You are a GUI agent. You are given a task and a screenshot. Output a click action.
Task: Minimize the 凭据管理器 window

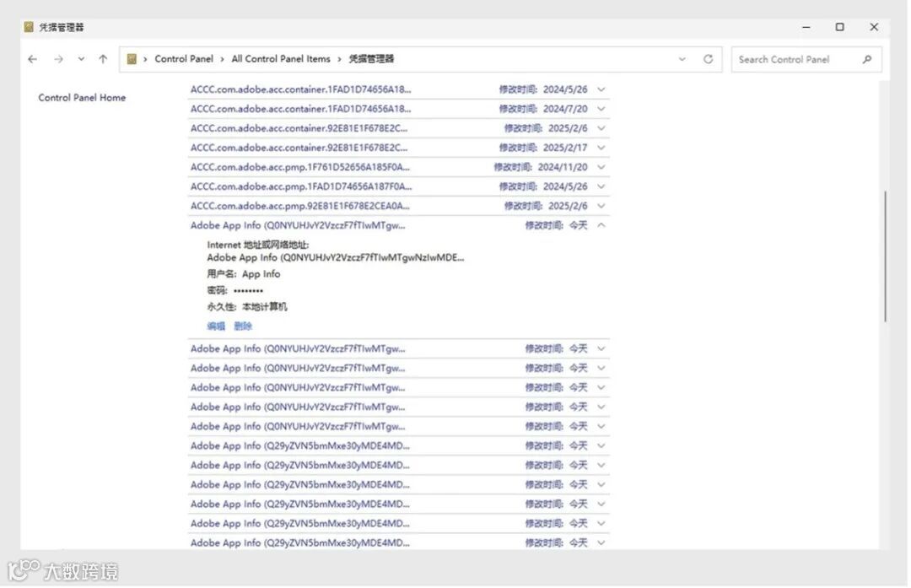click(x=806, y=27)
